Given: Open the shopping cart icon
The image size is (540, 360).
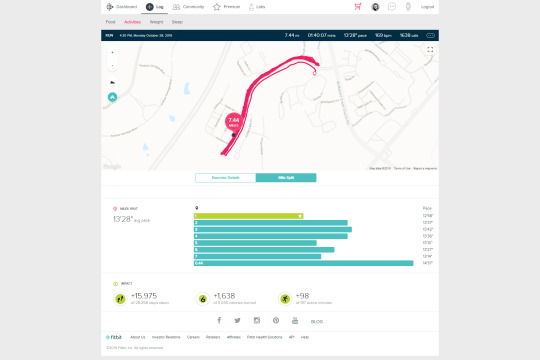Looking at the screenshot, I should tap(358, 7).
